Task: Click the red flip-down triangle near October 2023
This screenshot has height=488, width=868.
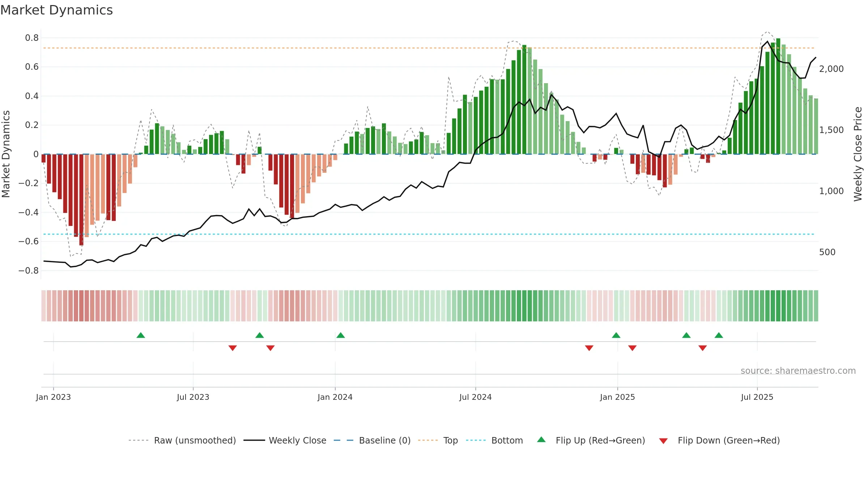Action: point(271,348)
